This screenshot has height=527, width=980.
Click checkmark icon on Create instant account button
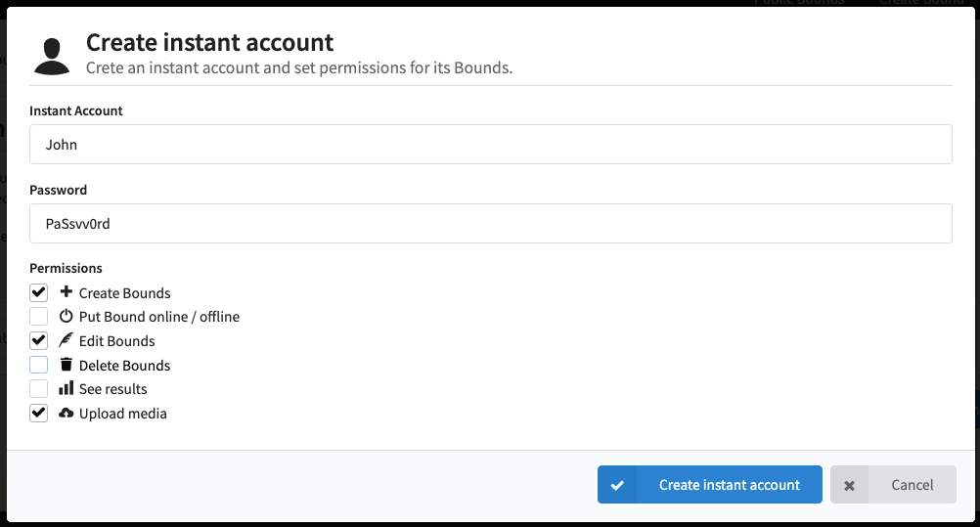pos(617,485)
